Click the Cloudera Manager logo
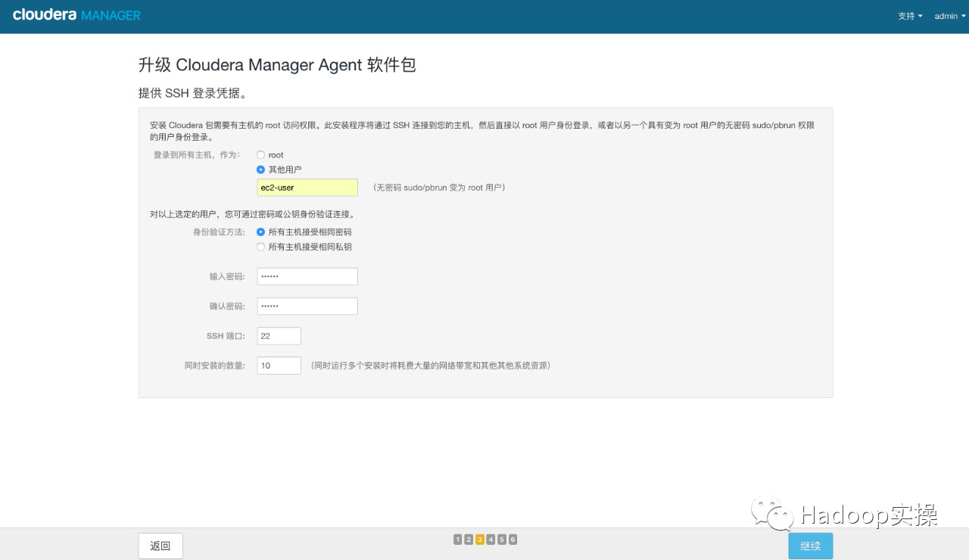This screenshot has width=969, height=560. pyautogui.click(x=76, y=15)
